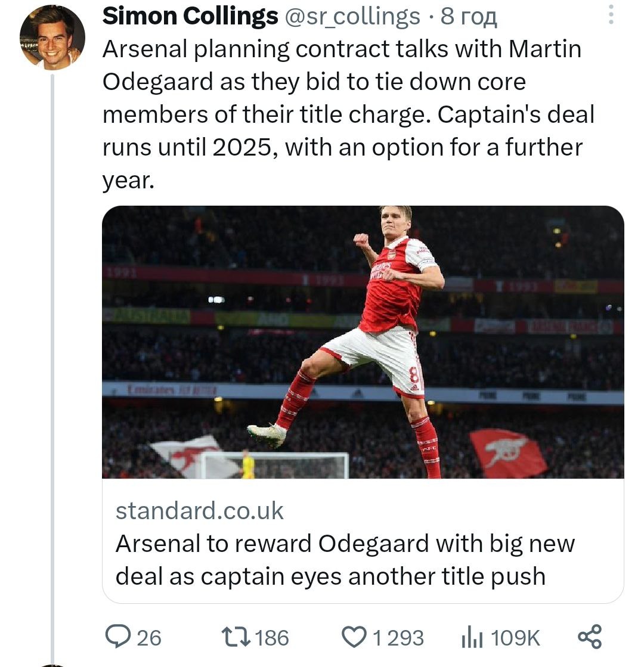Open the Odegaard celebration article image
Screen dimensions: 644x667
(x=363, y=342)
